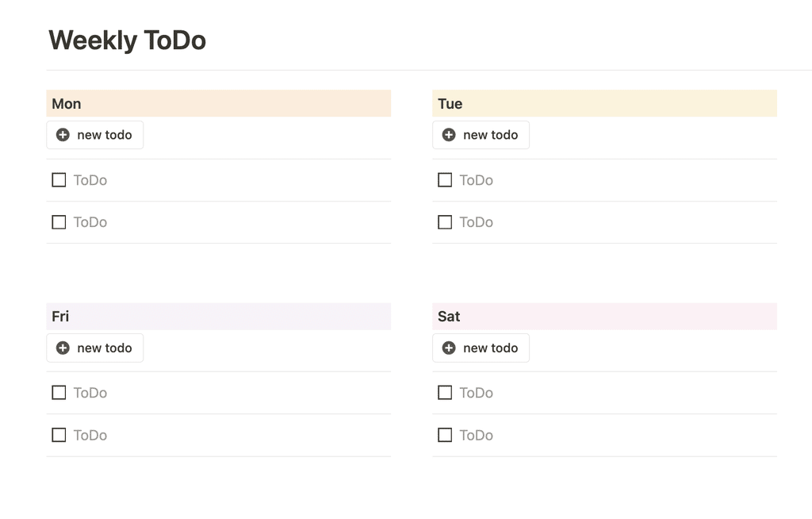Screen dimensions: 812x519
Task: Check the first ToDo box under Mon
Action: (x=59, y=180)
